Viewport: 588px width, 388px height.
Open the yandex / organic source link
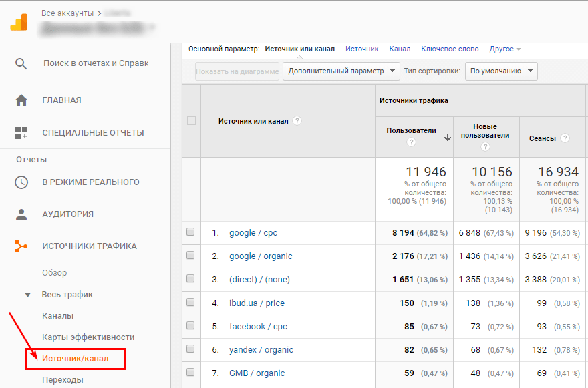click(261, 350)
